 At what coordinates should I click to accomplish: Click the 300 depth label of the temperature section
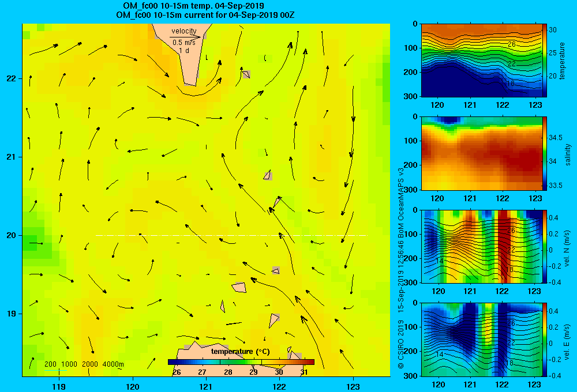coord(411,96)
